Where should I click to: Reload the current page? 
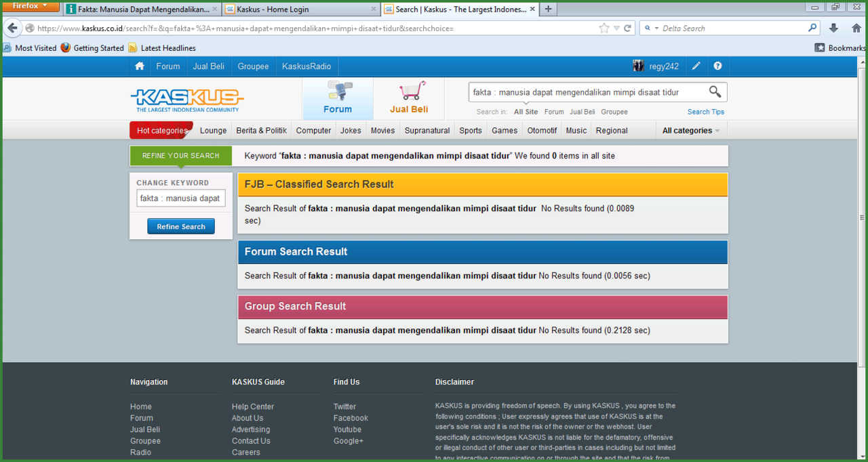(x=628, y=28)
